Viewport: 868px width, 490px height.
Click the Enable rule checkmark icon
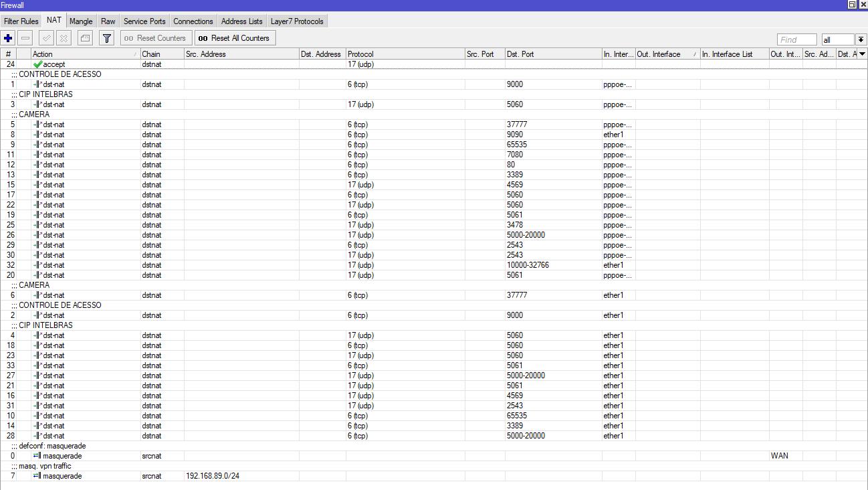point(47,38)
